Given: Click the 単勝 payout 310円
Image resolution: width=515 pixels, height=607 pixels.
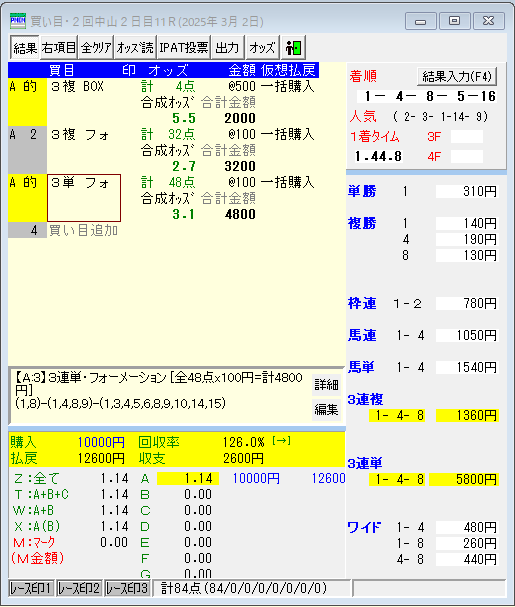Looking at the screenshot, I should 467,191.
